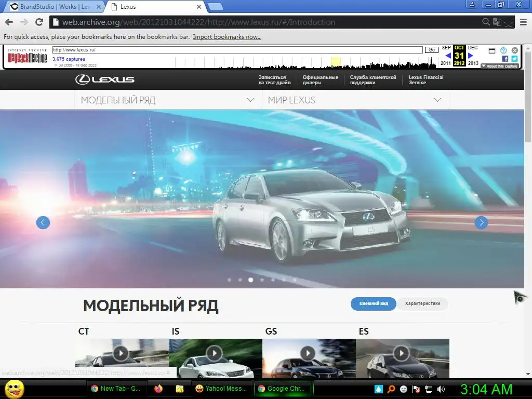Click the scrollbar down arrow
This screenshot has height=399, width=532.
(x=528, y=374)
